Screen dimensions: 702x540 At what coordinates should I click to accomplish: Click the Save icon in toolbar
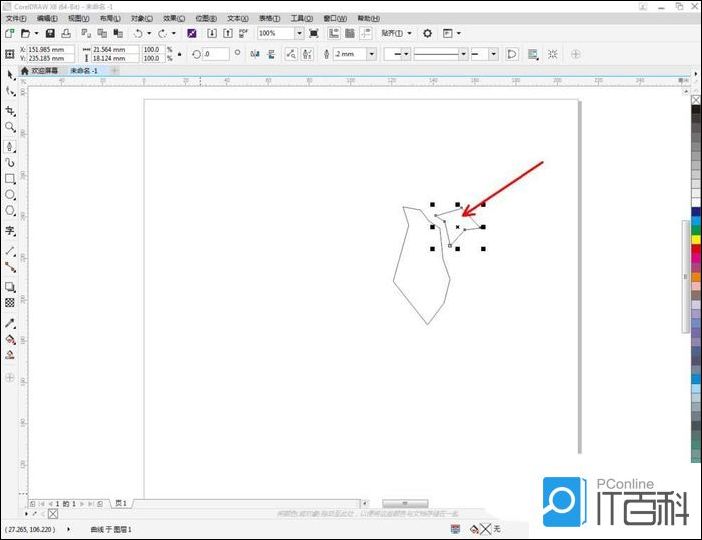click(x=50, y=33)
